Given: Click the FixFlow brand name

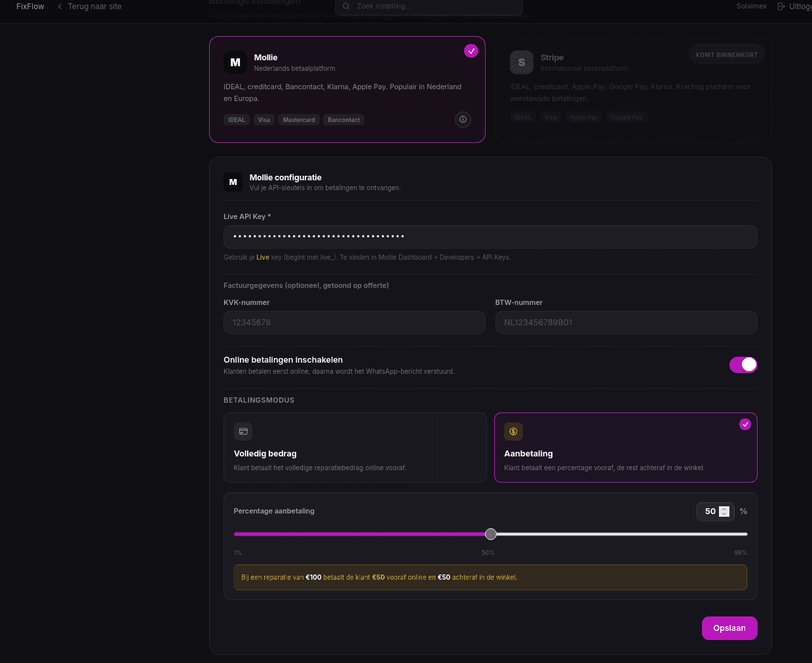Looking at the screenshot, I should (30, 6).
